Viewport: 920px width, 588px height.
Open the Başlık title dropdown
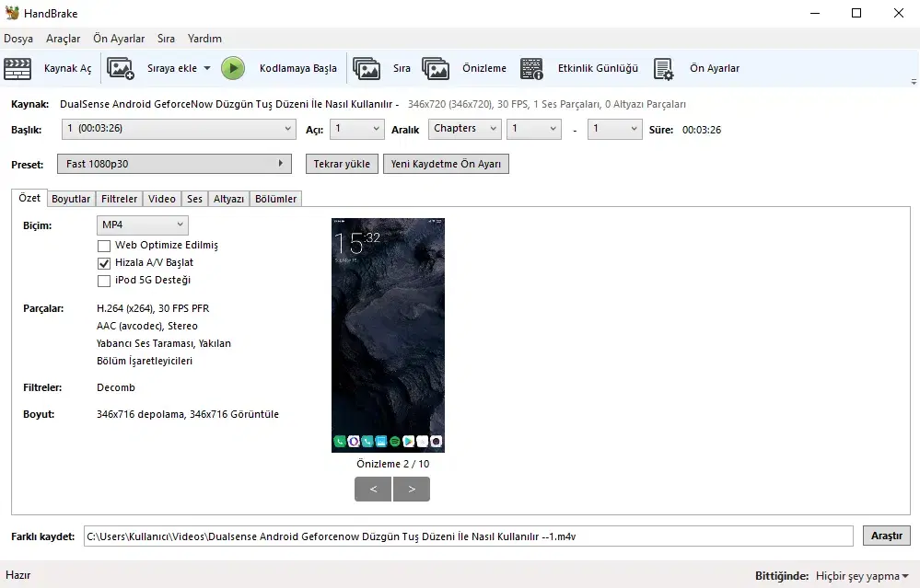click(x=179, y=129)
